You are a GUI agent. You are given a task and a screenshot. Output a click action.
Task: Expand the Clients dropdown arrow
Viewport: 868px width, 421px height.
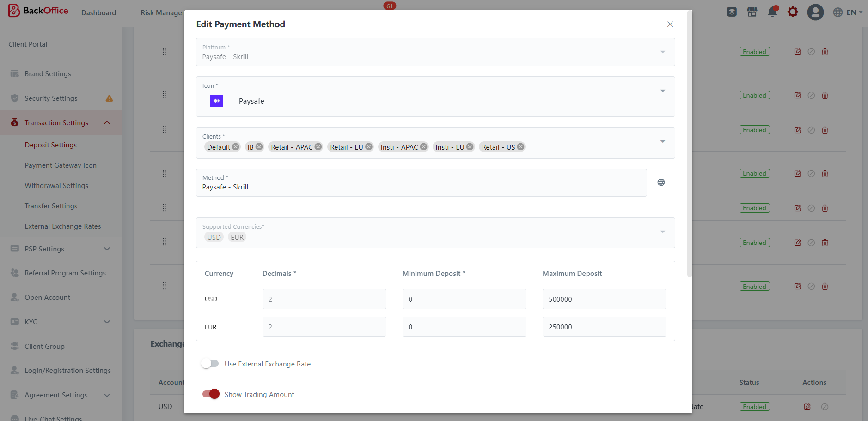662,142
